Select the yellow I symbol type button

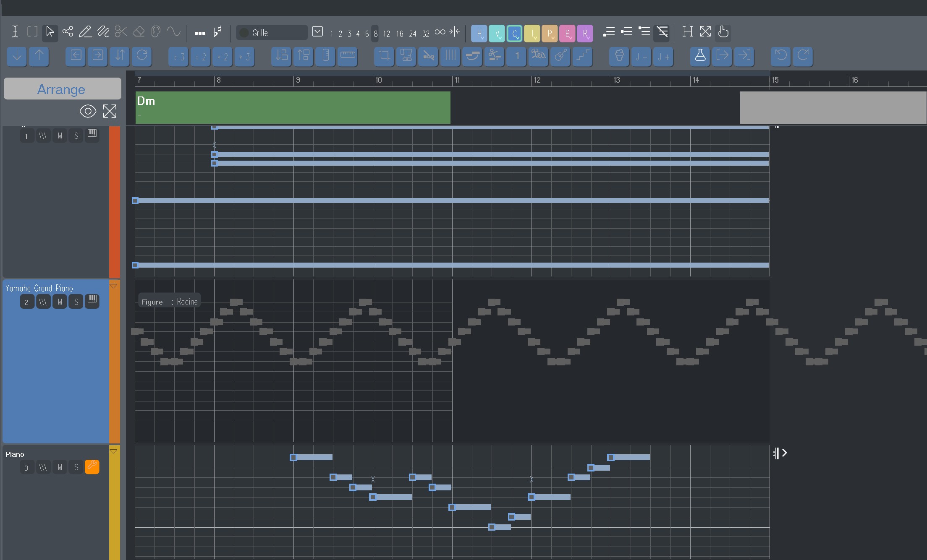532,33
